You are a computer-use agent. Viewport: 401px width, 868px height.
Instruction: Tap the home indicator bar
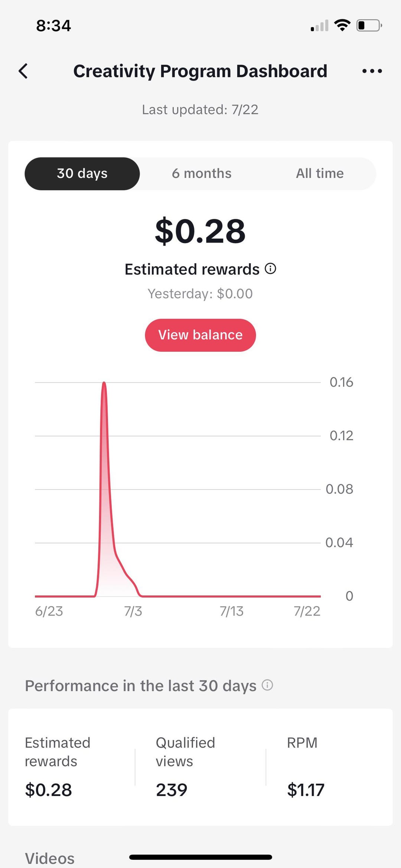click(x=200, y=857)
